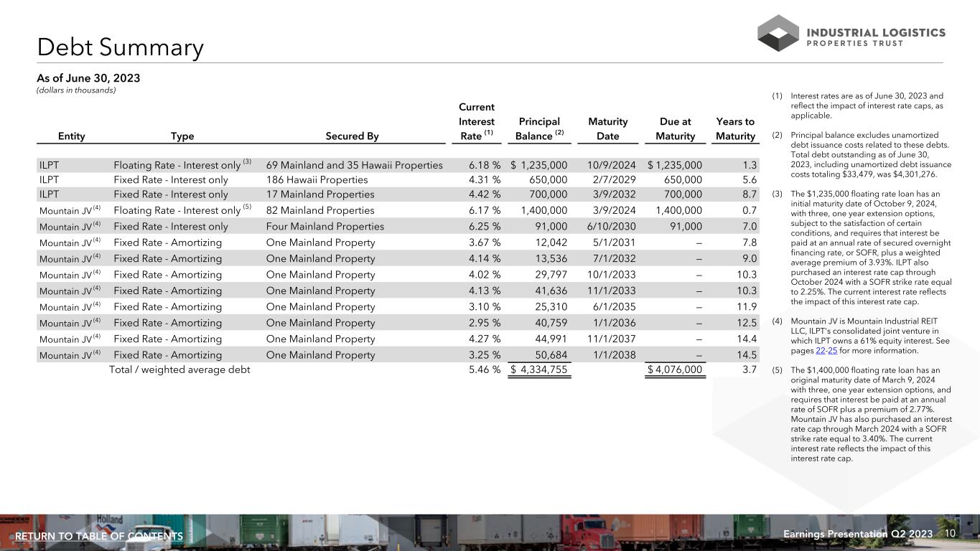980x551 pixels.
Task: Click the Earnings Presentation Q2 2023 footer text
Action: click(x=858, y=534)
